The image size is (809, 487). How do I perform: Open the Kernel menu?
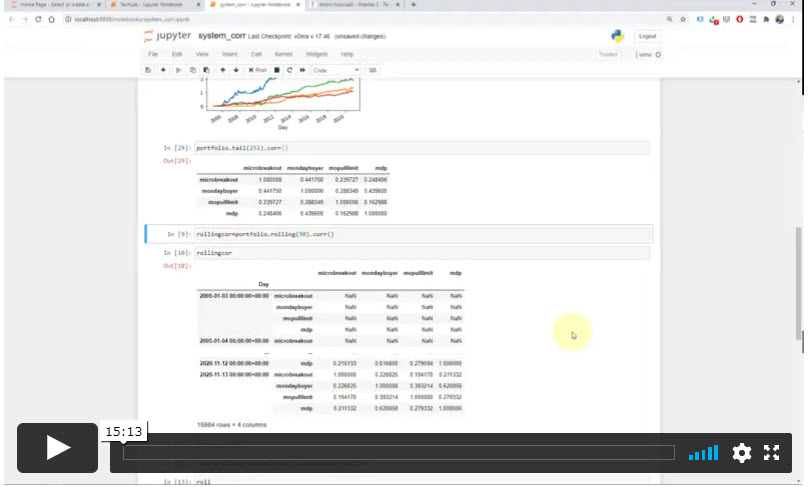coord(283,53)
